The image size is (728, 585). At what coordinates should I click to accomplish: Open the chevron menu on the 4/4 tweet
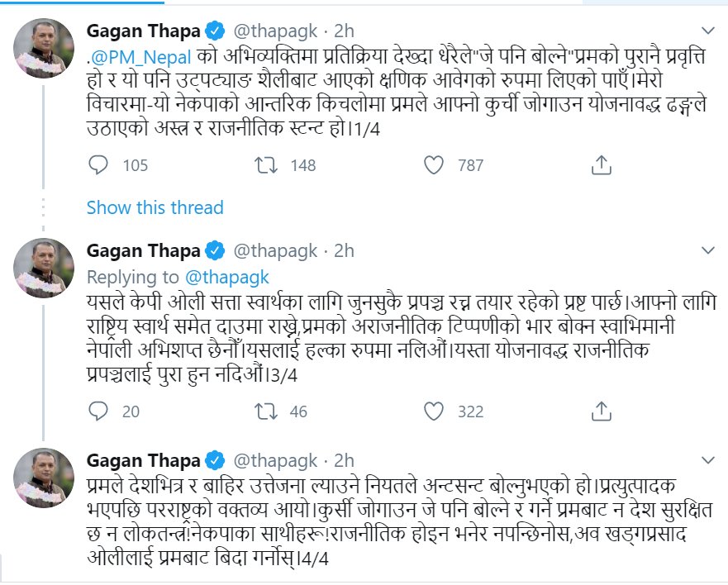point(707,459)
